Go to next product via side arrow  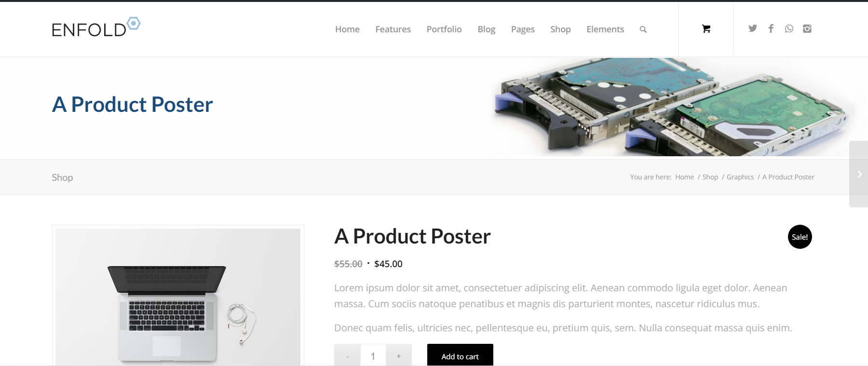pos(859,174)
